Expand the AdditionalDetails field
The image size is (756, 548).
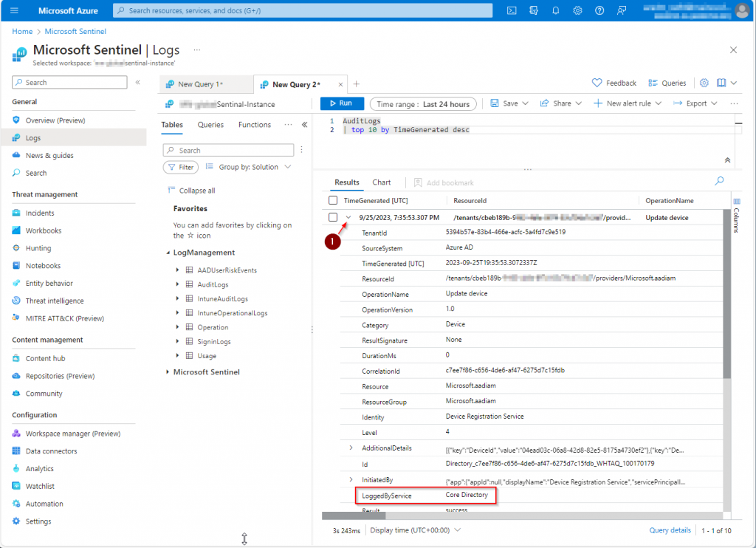click(x=351, y=448)
